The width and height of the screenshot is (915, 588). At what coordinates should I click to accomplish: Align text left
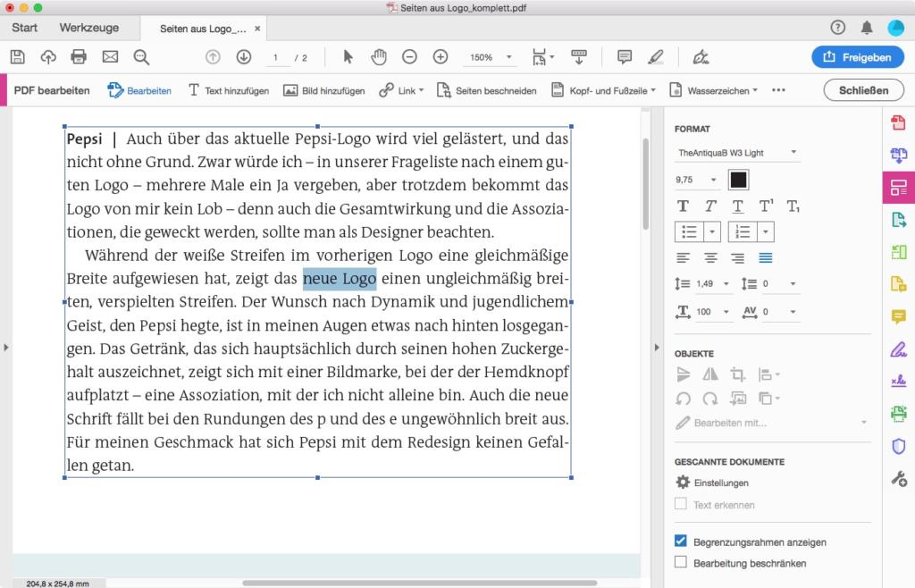coord(683,258)
